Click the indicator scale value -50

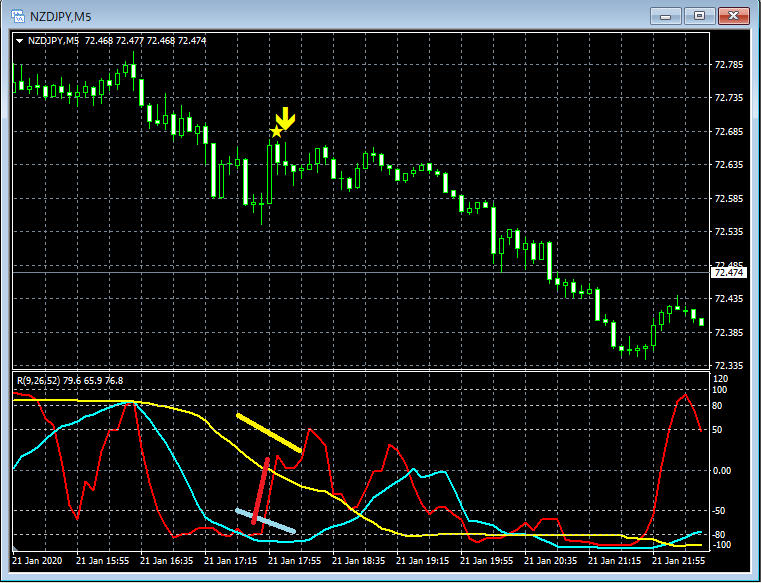[x=719, y=511]
